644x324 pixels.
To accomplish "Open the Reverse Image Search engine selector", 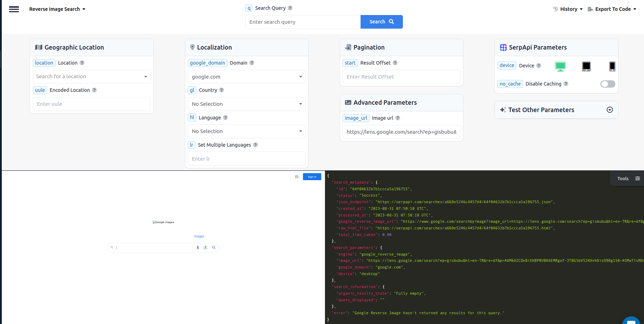I will [57, 9].
